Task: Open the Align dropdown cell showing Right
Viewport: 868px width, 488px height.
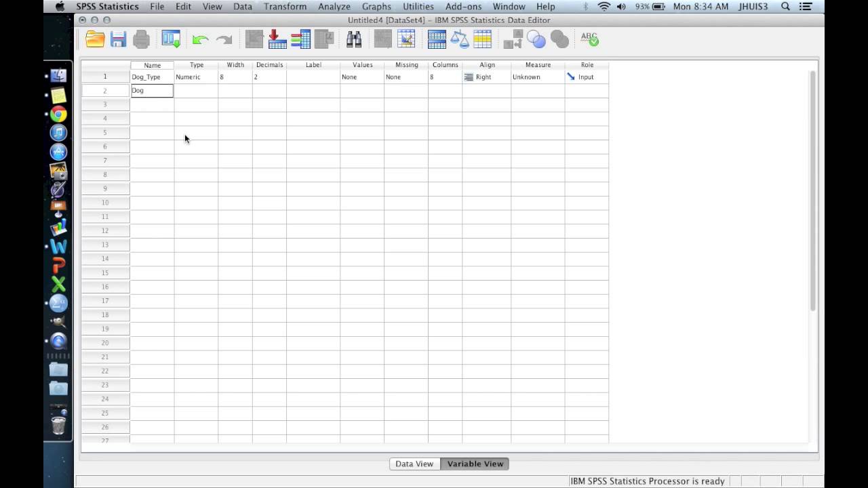Action: click(487, 77)
